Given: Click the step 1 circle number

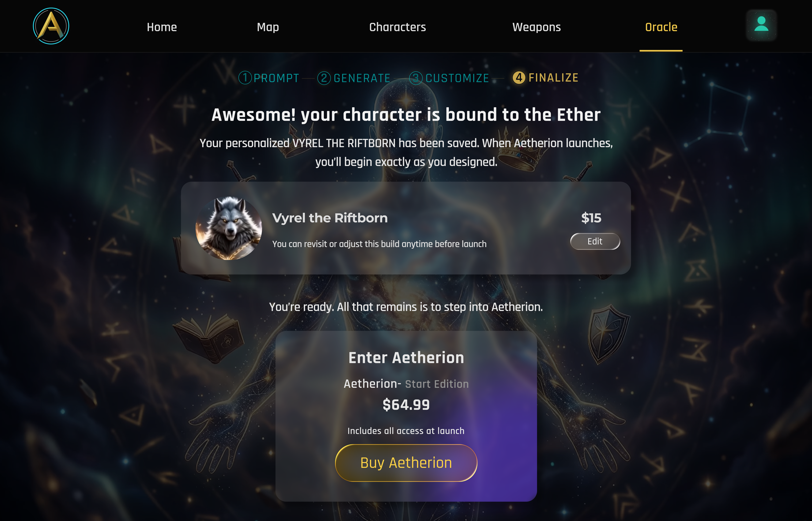Looking at the screenshot, I should tap(245, 78).
